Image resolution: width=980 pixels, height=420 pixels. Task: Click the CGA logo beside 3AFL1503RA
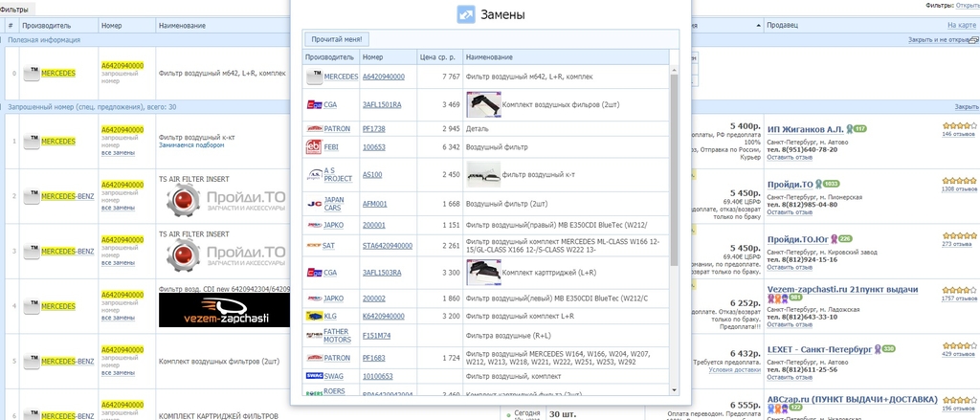pyautogui.click(x=314, y=273)
